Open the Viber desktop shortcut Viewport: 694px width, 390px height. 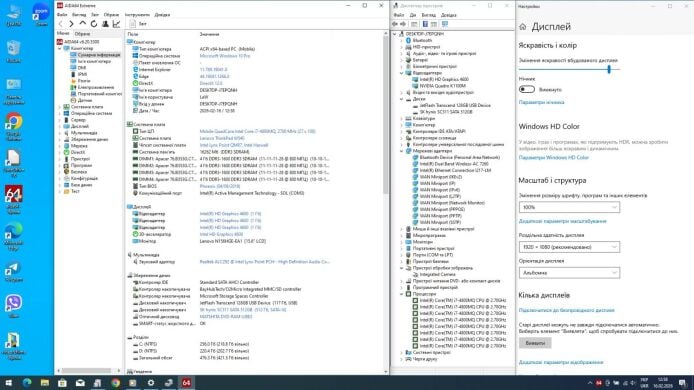[x=13, y=306]
